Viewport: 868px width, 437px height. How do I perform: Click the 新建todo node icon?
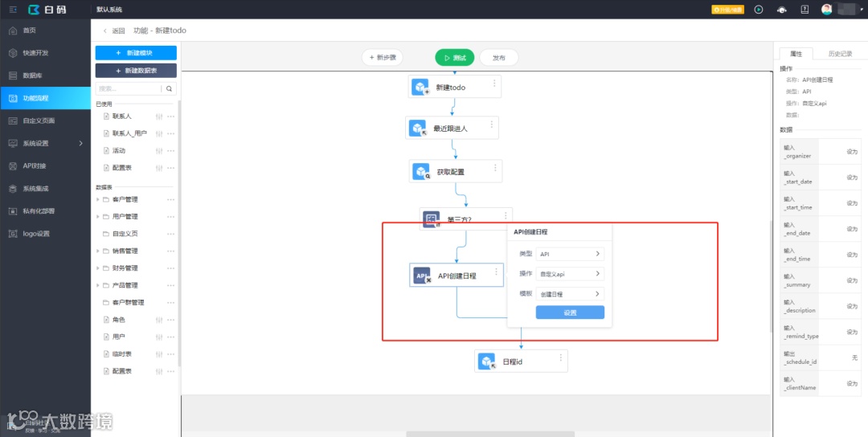pos(420,88)
